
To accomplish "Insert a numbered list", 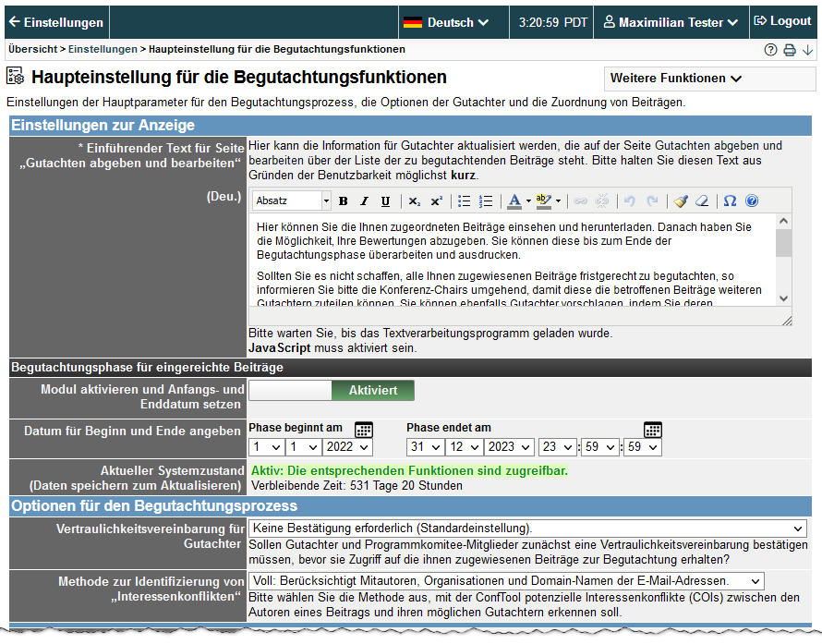I will tap(486, 200).
